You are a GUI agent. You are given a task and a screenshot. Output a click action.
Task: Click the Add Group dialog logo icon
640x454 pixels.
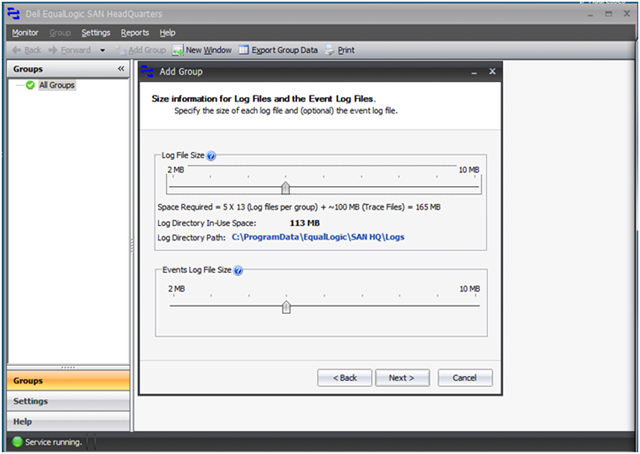pos(147,71)
